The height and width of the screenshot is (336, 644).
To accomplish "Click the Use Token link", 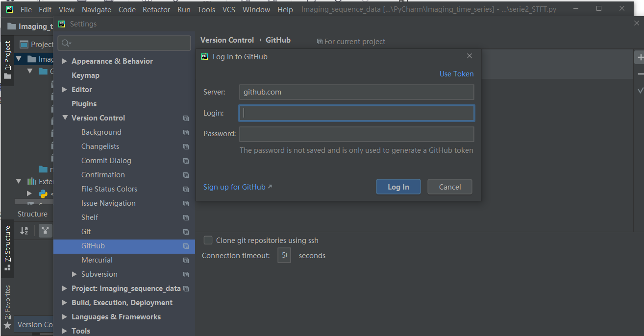I will point(456,74).
